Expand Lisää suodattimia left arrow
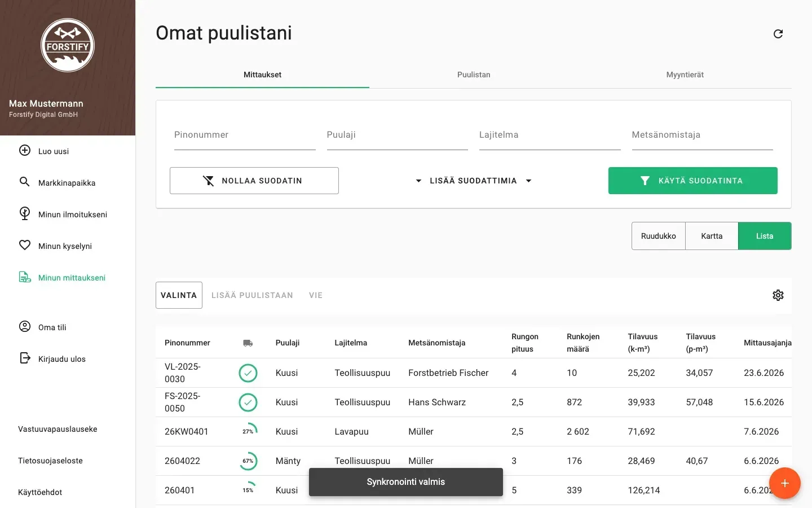Viewport: 812px width, 508px height. coord(418,181)
